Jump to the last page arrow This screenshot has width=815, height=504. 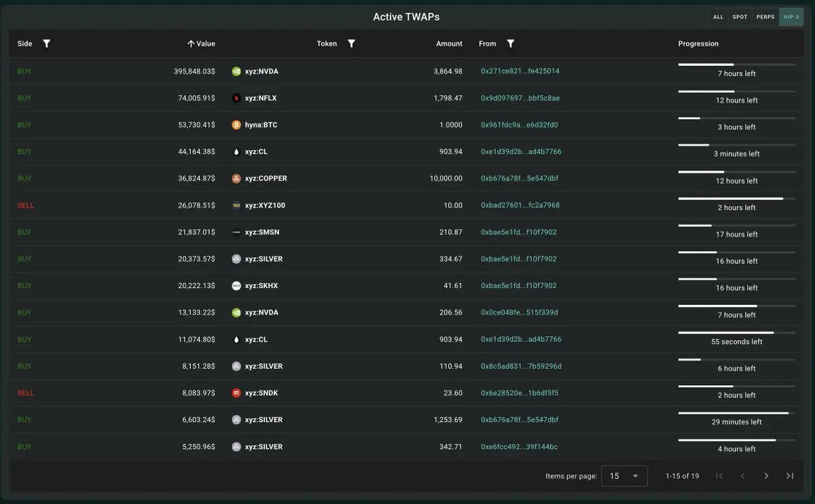[x=789, y=476]
